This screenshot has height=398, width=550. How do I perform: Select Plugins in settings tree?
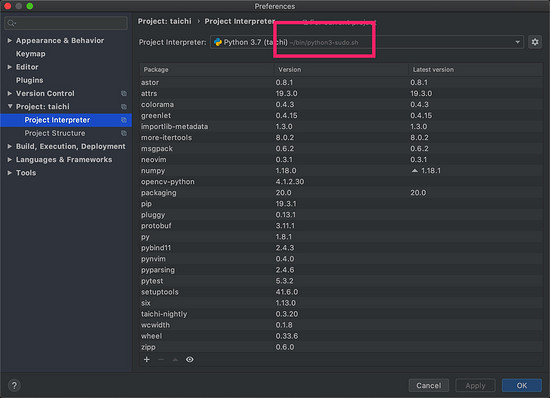coord(29,80)
